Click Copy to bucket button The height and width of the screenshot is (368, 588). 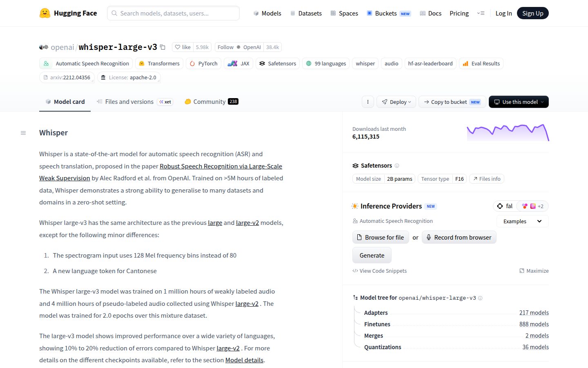[452, 102]
